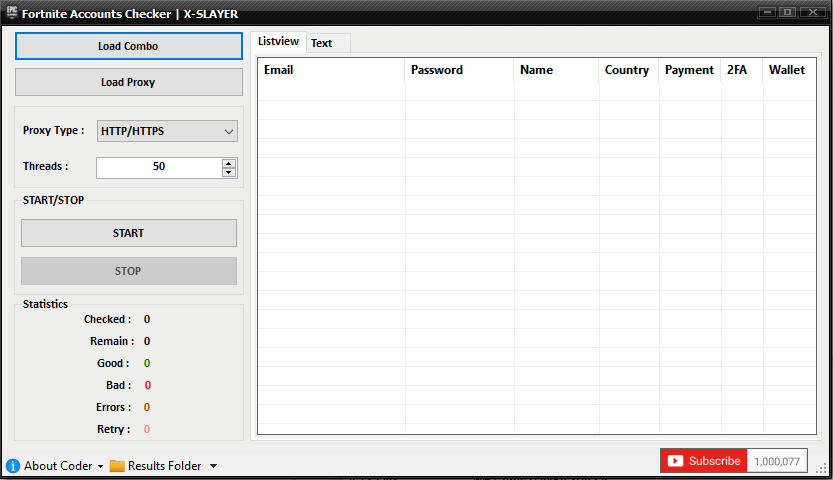The height and width of the screenshot is (480, 833).
Task: Click the subscriber count 1,000,077
Action: tap(777, 461)
